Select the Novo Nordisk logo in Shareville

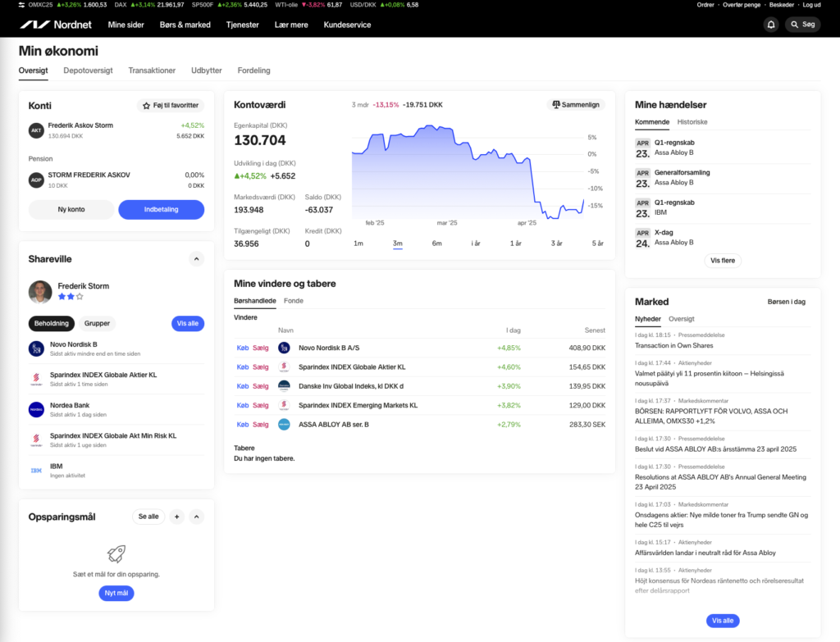click(34, 348)
